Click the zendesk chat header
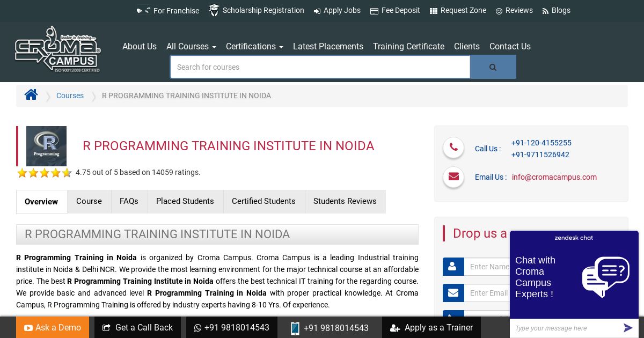This screenshot has width=644, height=338. pyautogui.click(x=574, y=238)
